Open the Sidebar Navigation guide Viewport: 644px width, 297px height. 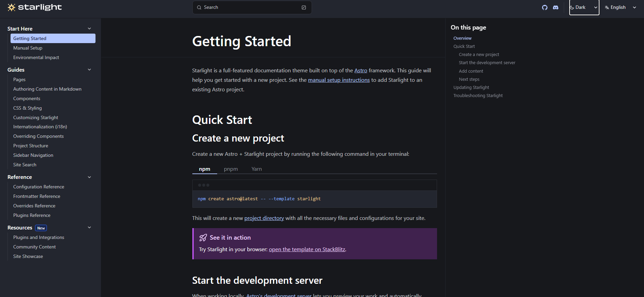point(53,155)
